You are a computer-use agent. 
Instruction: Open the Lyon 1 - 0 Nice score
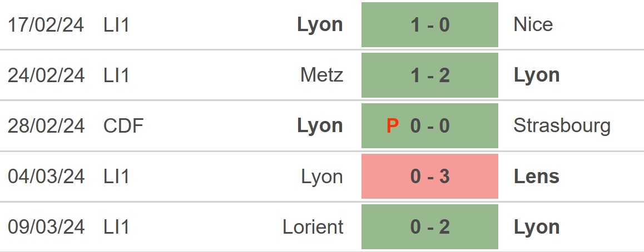point(429,24)
